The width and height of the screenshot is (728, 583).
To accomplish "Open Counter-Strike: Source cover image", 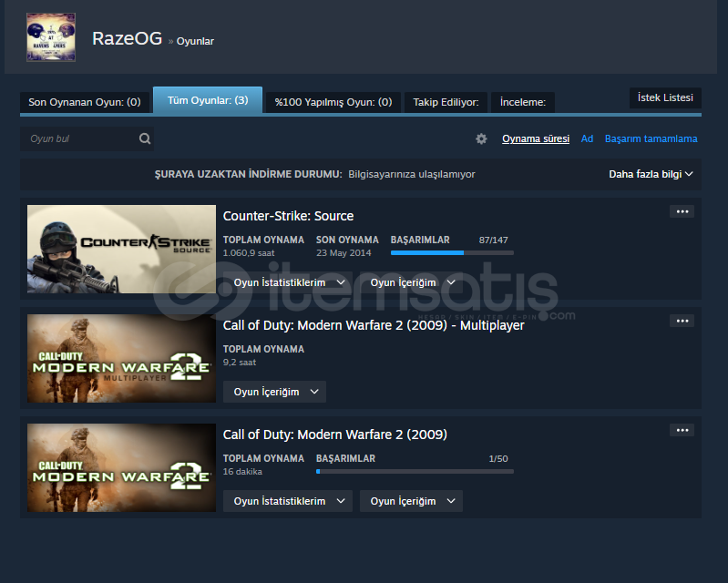I will (122, 250).
